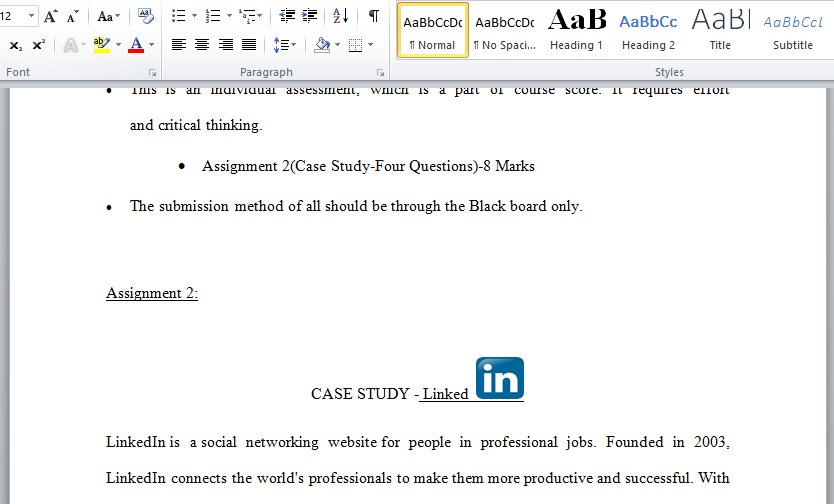Click the Shading paint bucket icon
Screen dimensions: 834x504
[x=322, y=45]
